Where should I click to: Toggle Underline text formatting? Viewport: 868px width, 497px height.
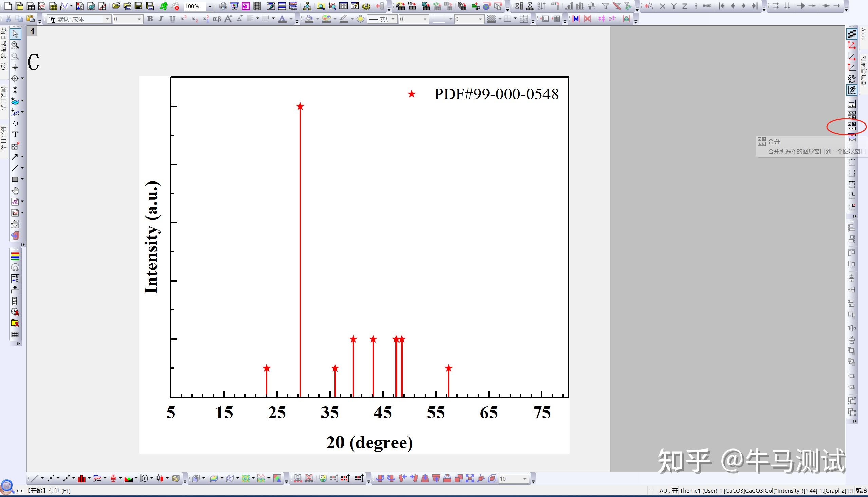(172, 19)
